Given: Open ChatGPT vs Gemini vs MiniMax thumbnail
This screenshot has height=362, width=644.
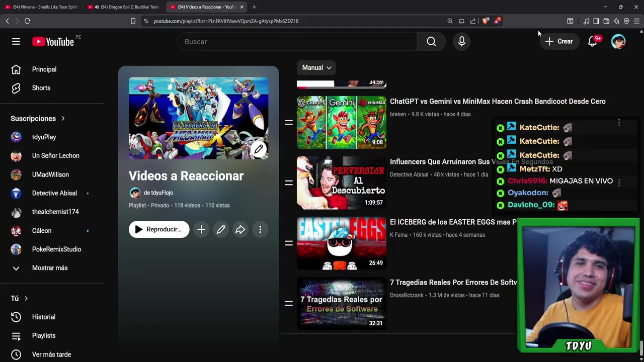Looking at the screenshot, I should [342, 123].
